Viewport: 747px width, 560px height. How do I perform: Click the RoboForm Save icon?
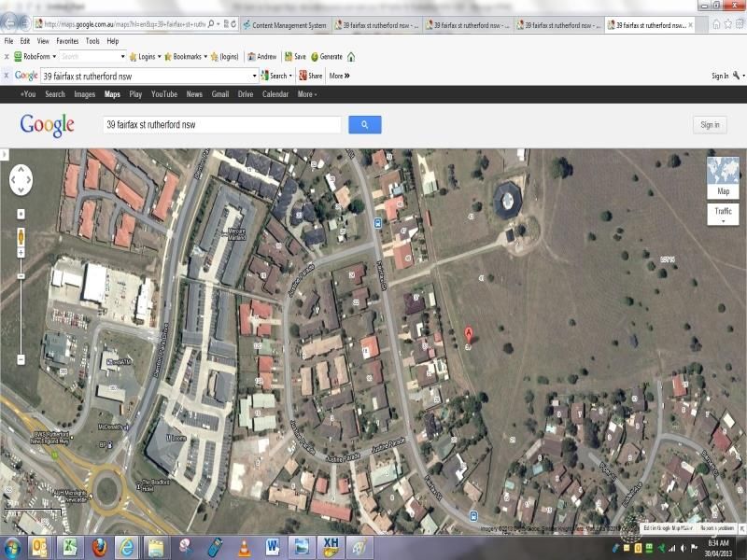[294, 57]
